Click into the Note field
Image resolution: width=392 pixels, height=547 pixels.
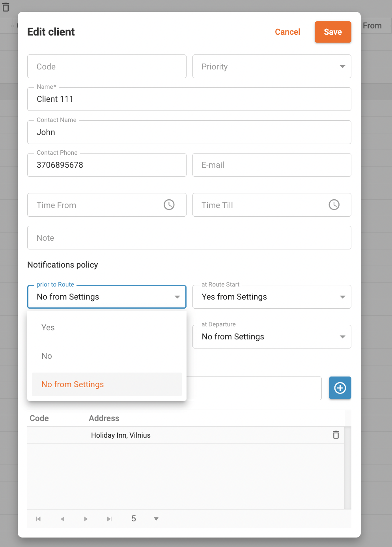pyautogui.click(x=189, y=238)
